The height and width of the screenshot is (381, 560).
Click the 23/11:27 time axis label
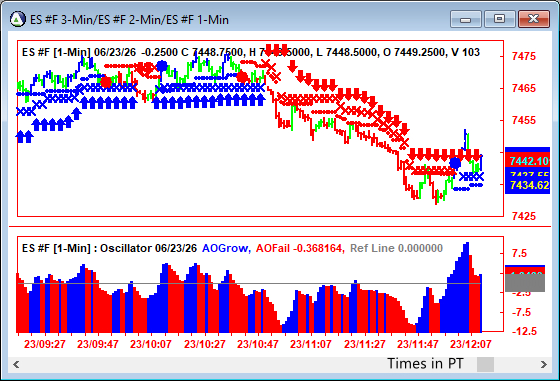pos(365,344)
